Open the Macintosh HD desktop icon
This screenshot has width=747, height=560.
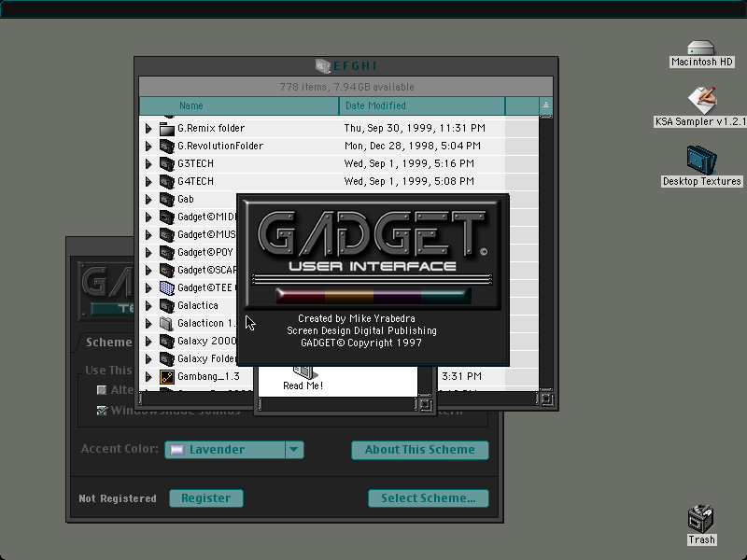[x=701, y=49]
